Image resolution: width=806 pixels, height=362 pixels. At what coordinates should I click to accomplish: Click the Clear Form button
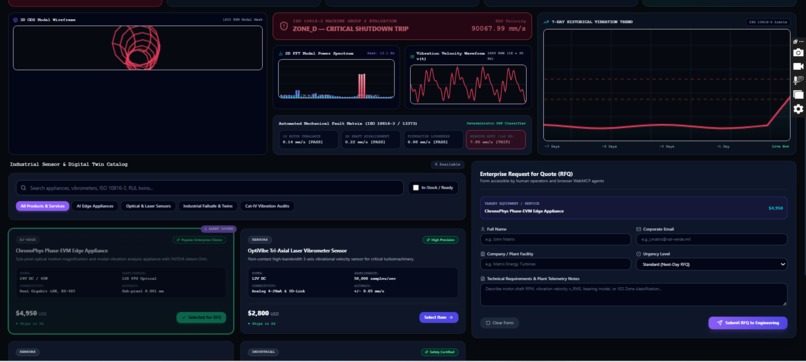[500, 323]
